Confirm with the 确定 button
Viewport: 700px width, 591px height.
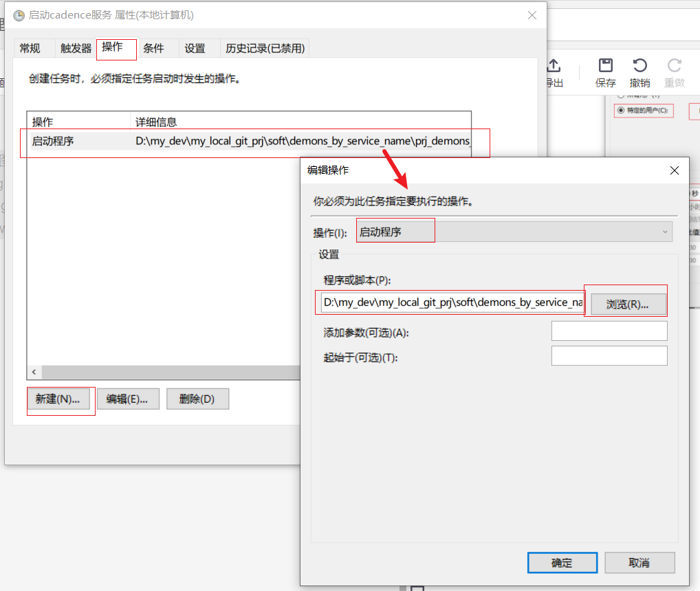click(x=562, y=562)
